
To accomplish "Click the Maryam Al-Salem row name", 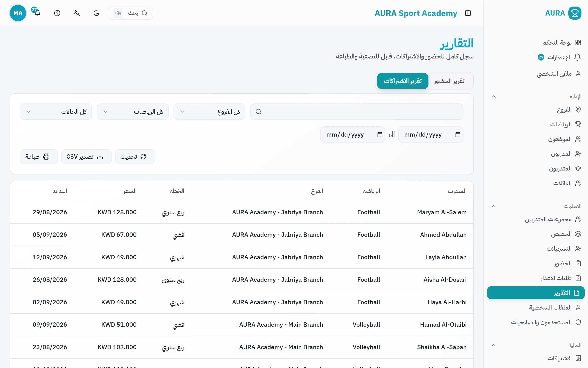I will pos(442,212).
